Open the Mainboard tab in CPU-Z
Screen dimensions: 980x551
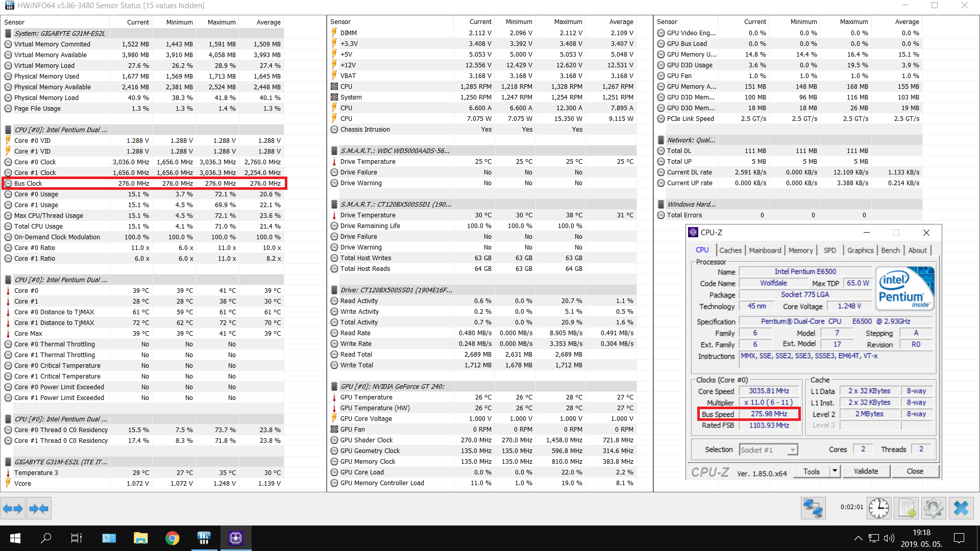(x=765, y=251)
